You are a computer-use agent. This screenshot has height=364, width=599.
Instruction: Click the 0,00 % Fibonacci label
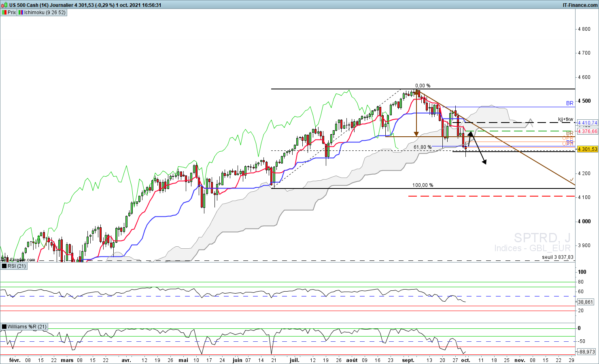pos(423,86)
